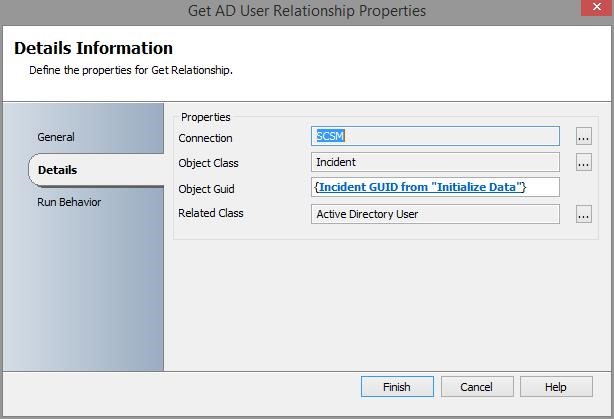
Task: Select the Details tab
Action: pos(58,170)
